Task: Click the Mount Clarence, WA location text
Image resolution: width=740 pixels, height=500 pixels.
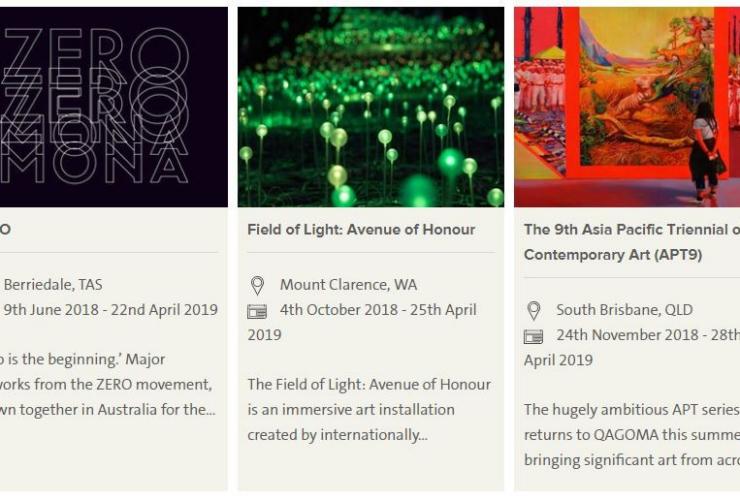Action: point(348,285)
